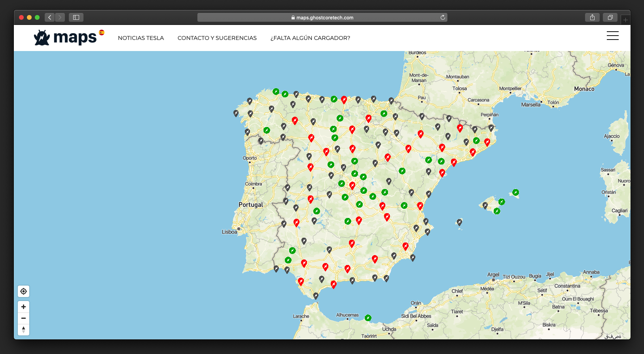644x354 pixels.
Task: Open the hamburger menu in the site header
Action: (612, 36)
